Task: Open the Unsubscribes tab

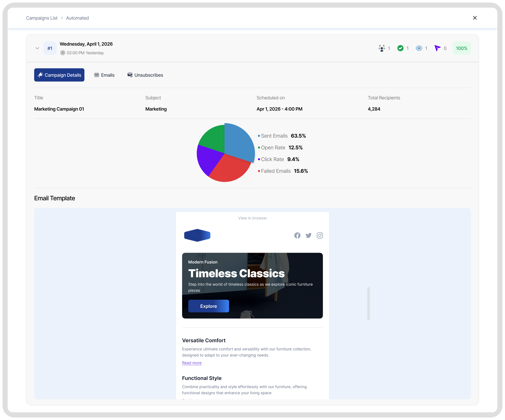Action: pos(145,75)
